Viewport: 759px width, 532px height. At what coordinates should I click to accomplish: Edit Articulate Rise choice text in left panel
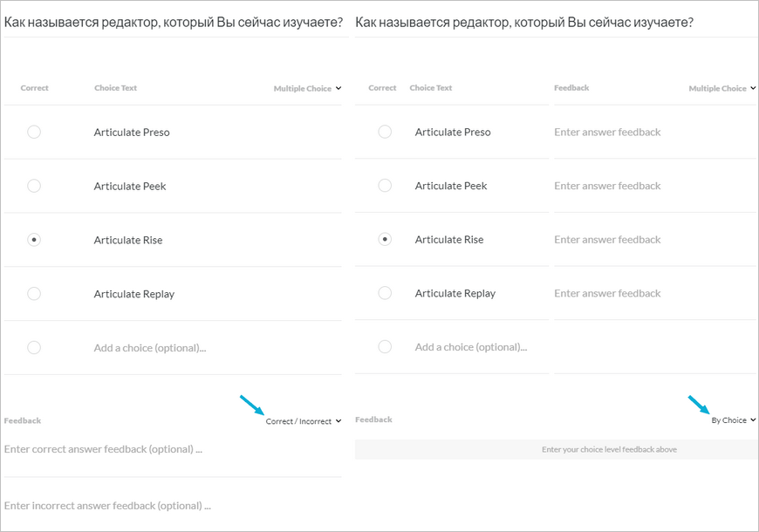pyautogui.click(x=128, y=241)
